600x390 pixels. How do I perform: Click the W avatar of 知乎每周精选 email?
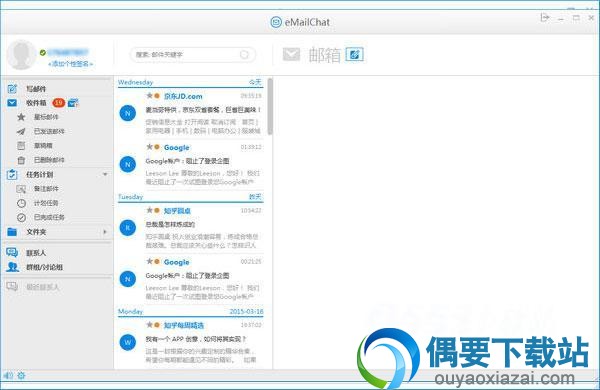click(128, 342)
